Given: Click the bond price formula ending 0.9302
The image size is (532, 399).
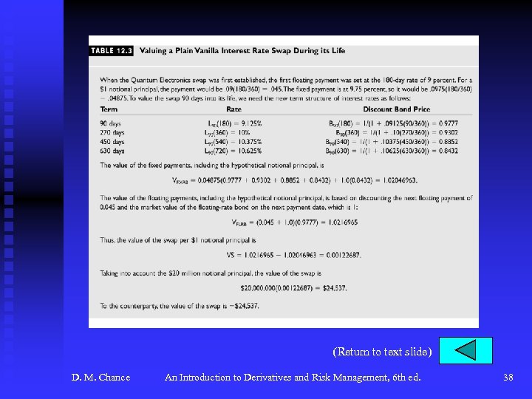Looking at the screenshot, I should [397, 133].
